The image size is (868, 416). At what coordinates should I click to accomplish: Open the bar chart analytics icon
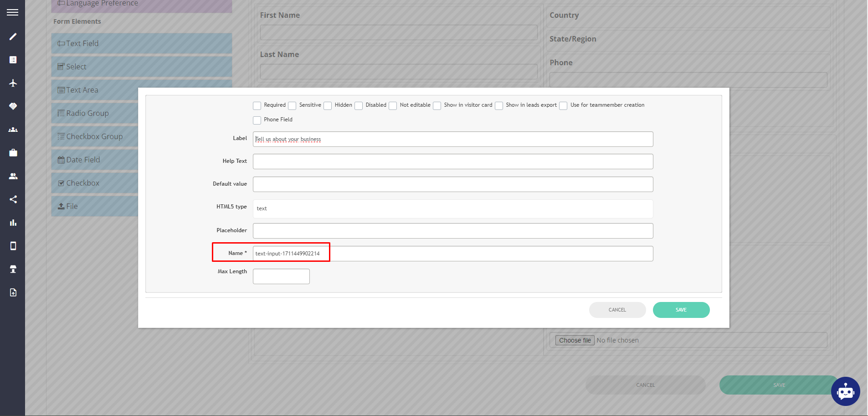(x=12, y=223)
